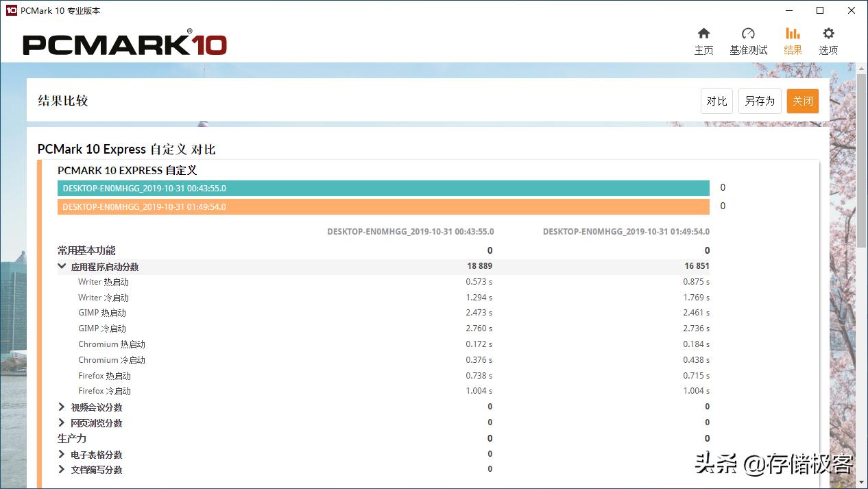This screenshot has height=489, width=868.
Task: Click the 2.461 s value
Action: (x=696, y=313)
